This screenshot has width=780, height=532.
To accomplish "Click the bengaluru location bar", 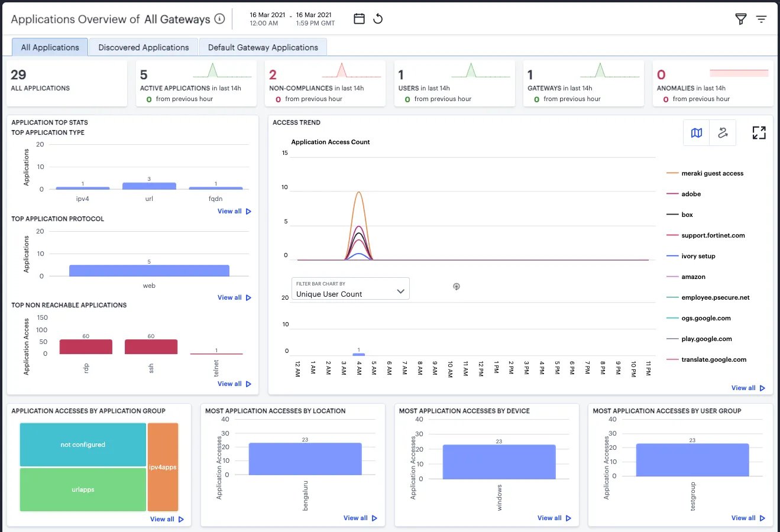I will point(305,459).
